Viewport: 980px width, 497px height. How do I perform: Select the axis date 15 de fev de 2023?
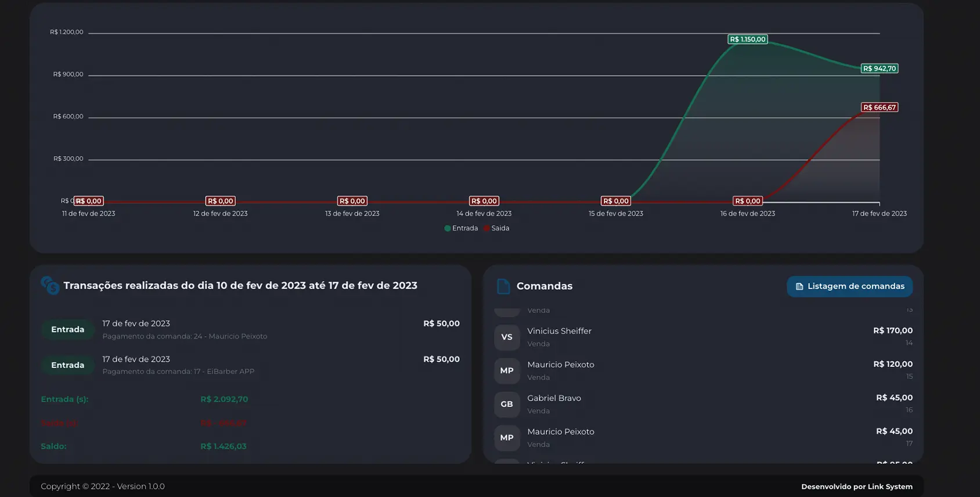point(616,214)
